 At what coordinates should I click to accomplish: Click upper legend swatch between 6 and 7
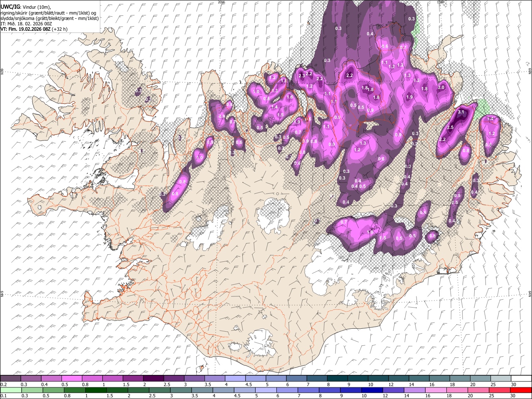[x=296, y=379]
